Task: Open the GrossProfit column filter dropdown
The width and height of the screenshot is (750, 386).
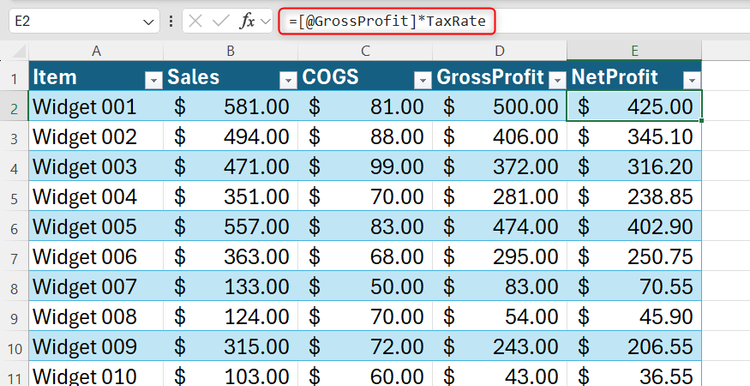Action: click(x=557, y=81)
